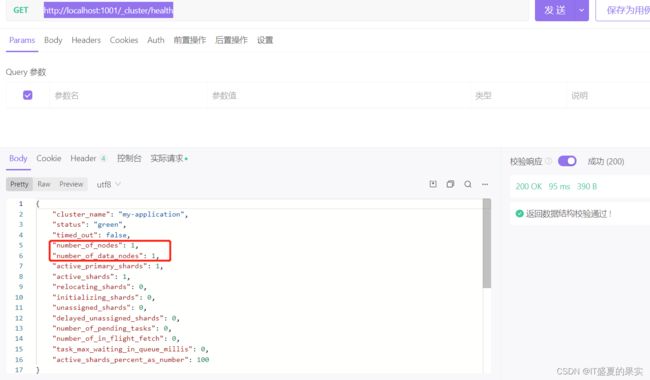Open the 成功 (200) response selector
This screenshot has height=380, width=650.
coord(606,161)
